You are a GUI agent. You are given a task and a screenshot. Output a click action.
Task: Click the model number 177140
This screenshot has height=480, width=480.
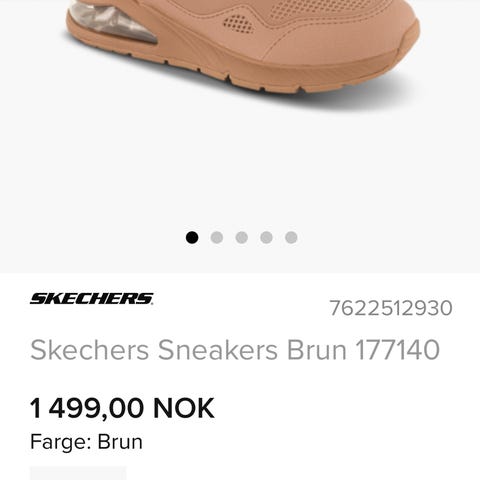[x=397, y=350]
